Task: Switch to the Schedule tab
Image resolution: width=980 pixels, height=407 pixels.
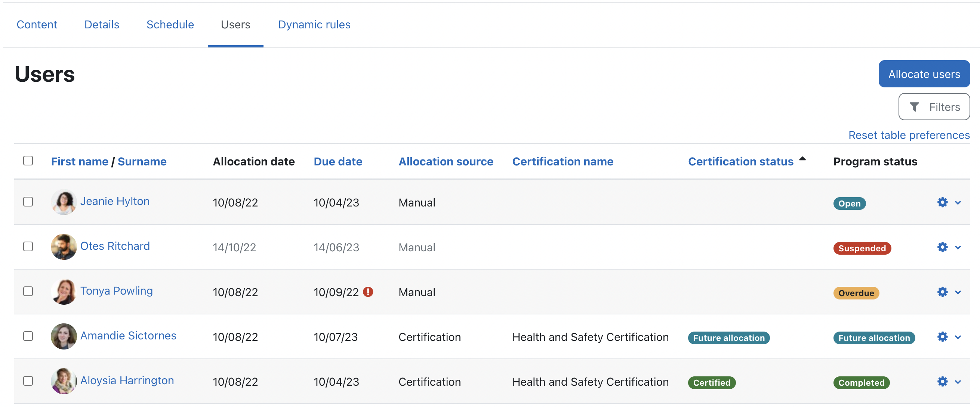Action: pos(170,25)
